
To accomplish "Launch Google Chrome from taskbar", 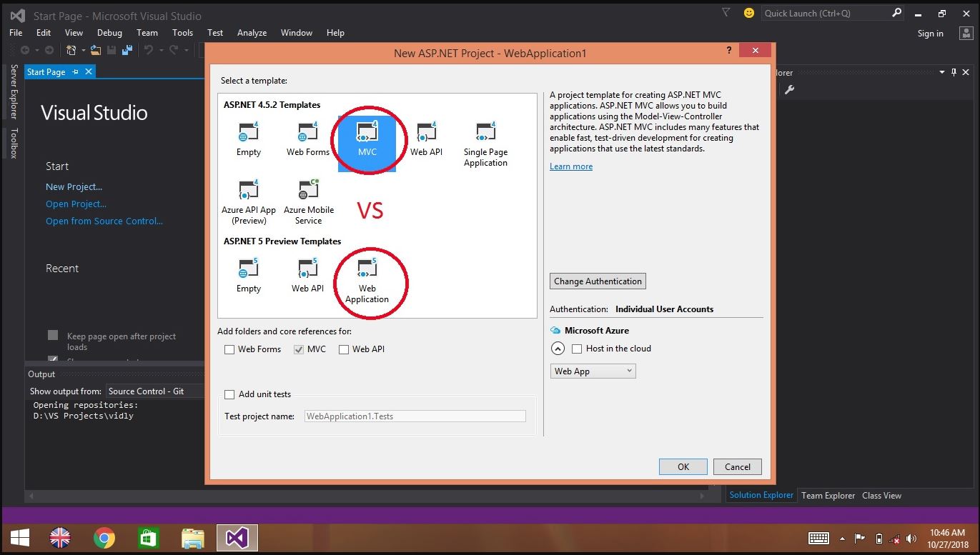I will click(x=104, y=538).
